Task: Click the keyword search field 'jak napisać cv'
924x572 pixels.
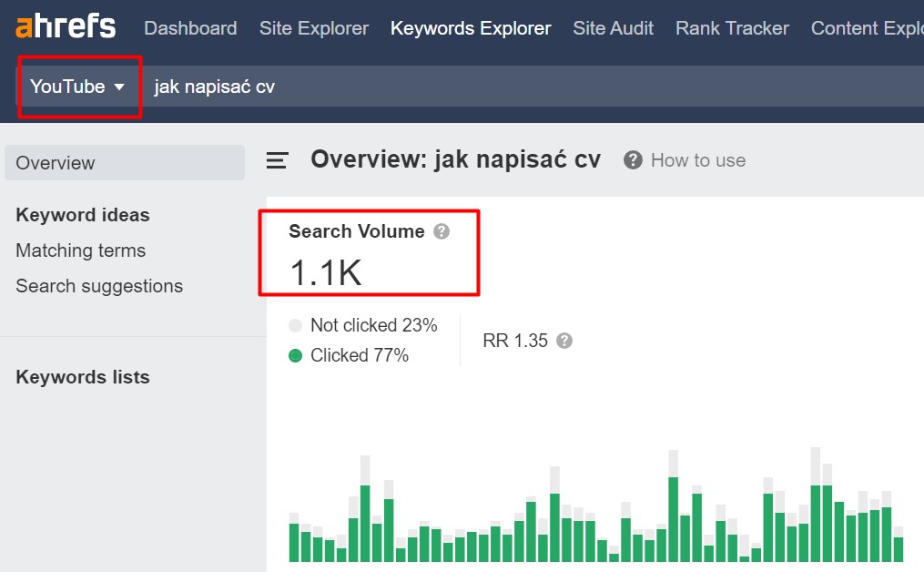Action: (x=531, y=87)
